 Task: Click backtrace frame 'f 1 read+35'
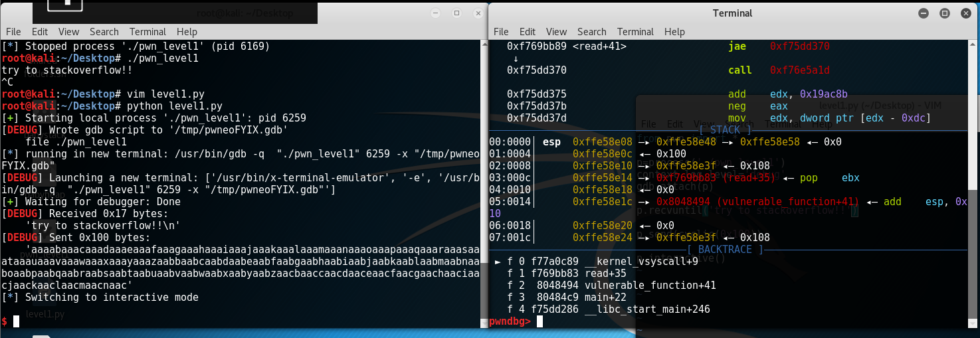coord(567,274)
